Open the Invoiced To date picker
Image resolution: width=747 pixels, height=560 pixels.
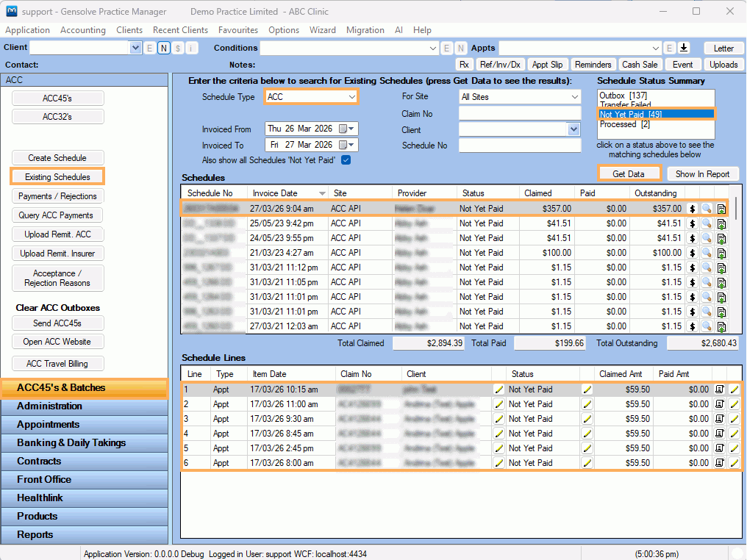(x=347, y=145)
